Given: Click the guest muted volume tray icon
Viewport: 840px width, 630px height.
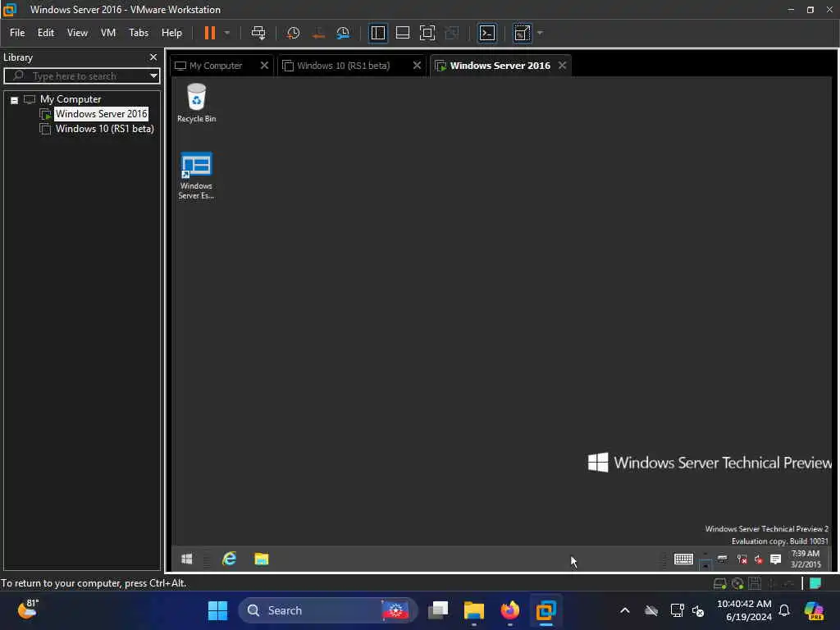Looking at the screenshot, I should point(759,559).
